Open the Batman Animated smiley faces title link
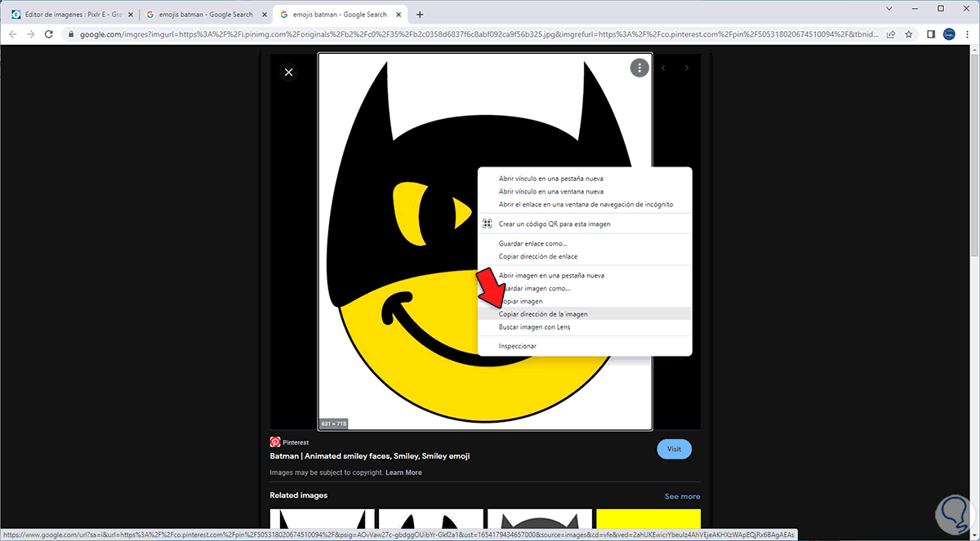Viewport: 980px width, 541px height. tap(369, 456)
